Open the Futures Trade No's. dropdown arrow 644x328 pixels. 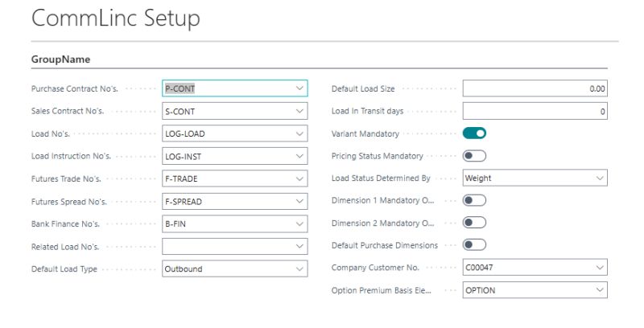click(x=299, y=178)
